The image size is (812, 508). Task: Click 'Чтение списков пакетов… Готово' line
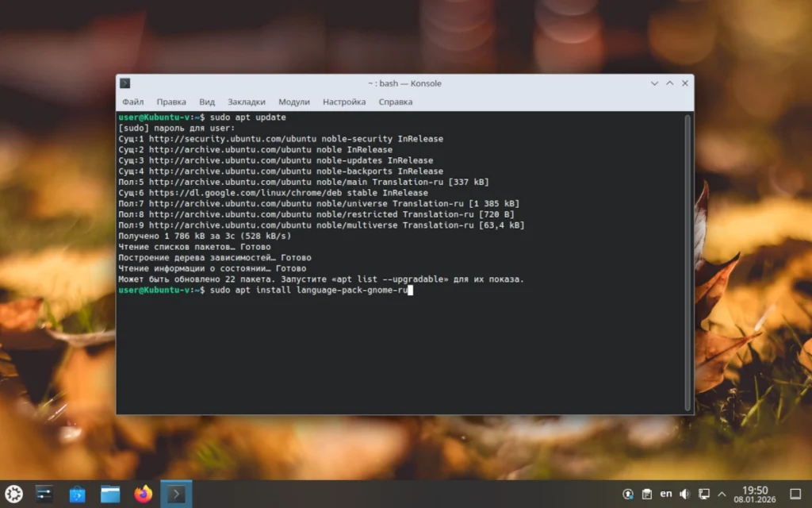[x=195, y=247]
